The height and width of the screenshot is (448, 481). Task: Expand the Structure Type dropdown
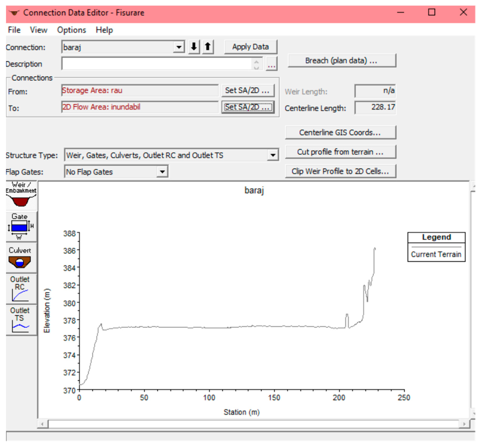click(x=273, y=155)
